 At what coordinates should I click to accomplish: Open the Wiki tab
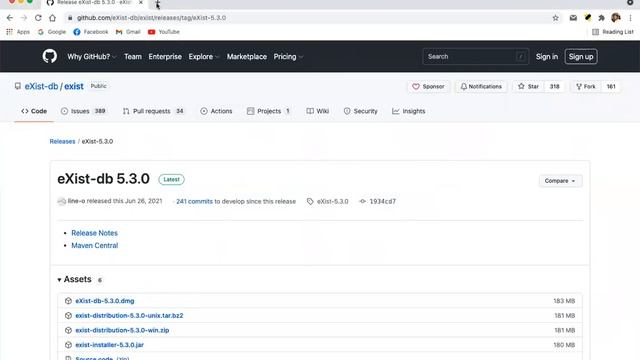point(318,111)
